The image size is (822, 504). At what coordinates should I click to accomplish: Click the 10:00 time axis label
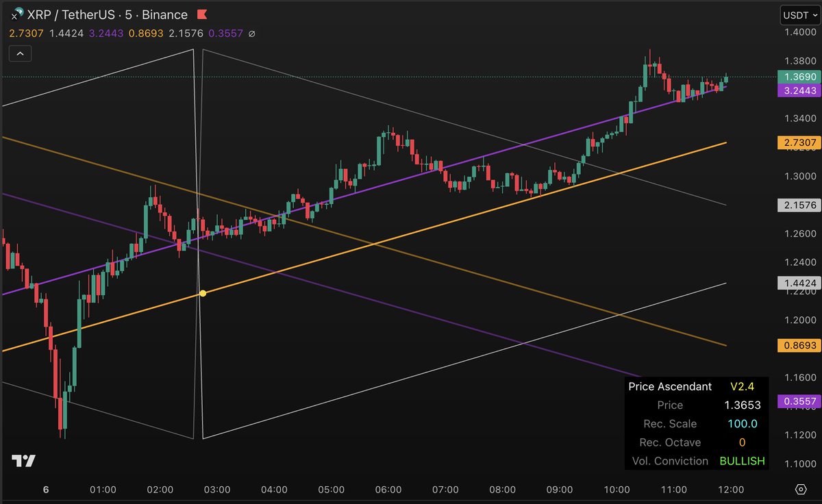pyautogui.click(x=616, y=490)
